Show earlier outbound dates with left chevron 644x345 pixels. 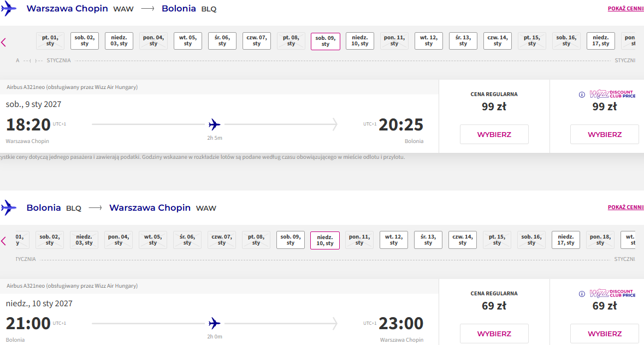pyautogui.click(x=4, y=42)
